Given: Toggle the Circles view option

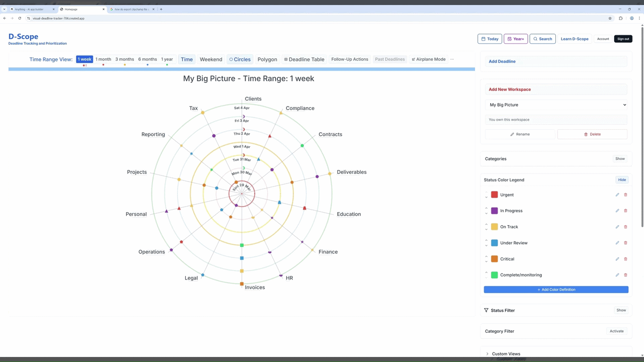Looking at the screenshot, I should [239, 59].
